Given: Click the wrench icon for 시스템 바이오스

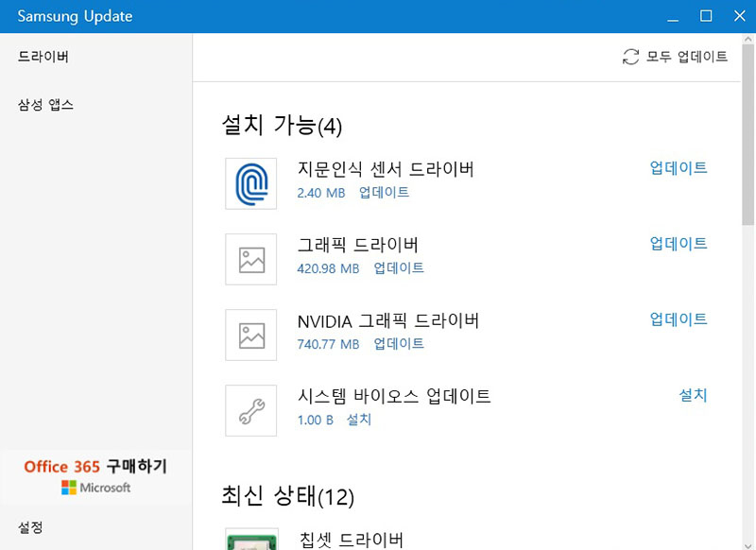Looking at the screenshot, I should [x=250, y=411].
